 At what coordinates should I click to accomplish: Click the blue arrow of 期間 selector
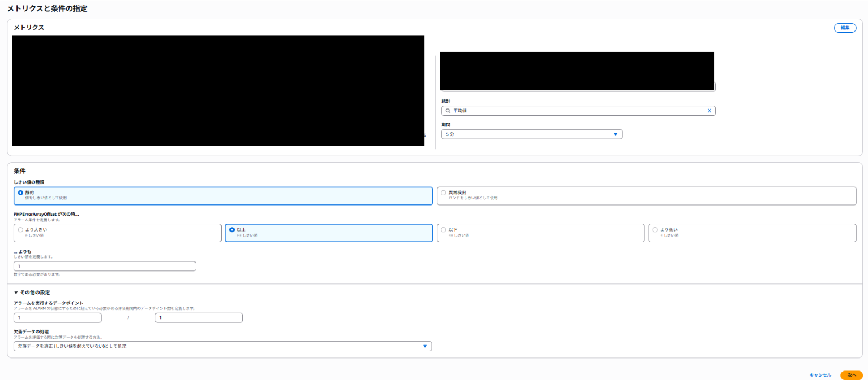coord(615,134)
